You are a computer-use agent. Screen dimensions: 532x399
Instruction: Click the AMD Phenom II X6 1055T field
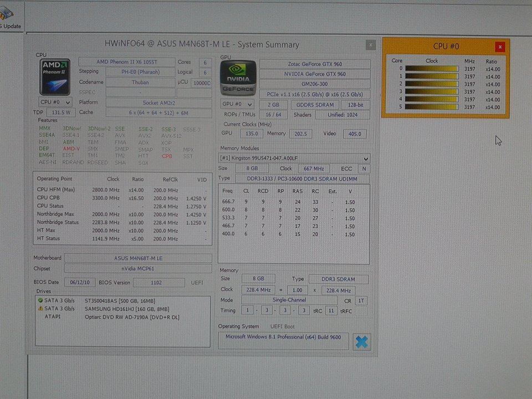[x=127, y=62]
